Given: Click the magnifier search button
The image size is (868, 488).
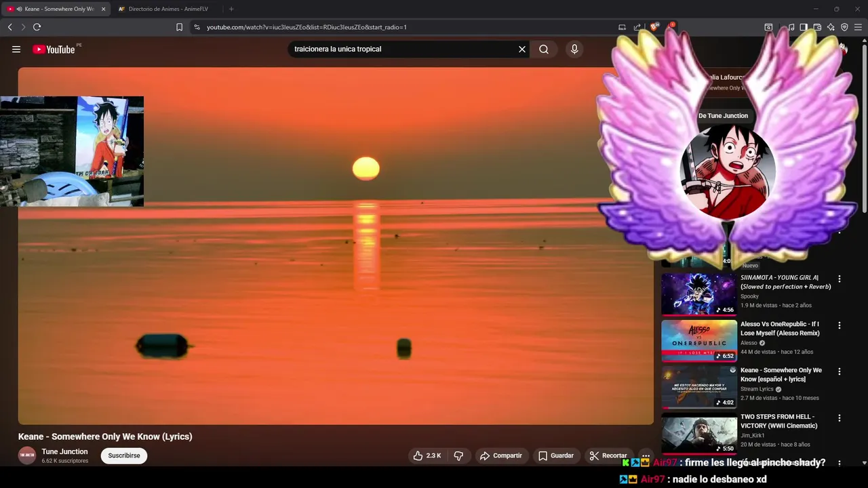Looking at the screenshot, I should click(544, 49).
